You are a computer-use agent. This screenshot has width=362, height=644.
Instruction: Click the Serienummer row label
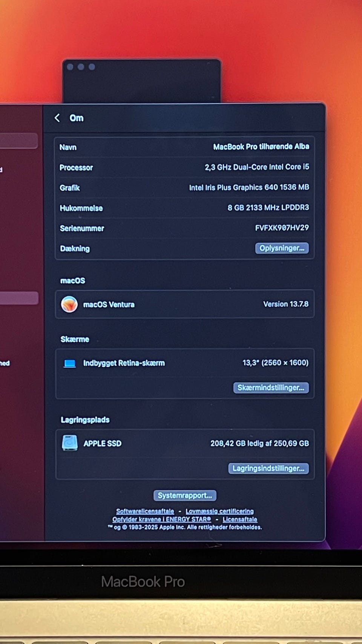coord(82,229)
